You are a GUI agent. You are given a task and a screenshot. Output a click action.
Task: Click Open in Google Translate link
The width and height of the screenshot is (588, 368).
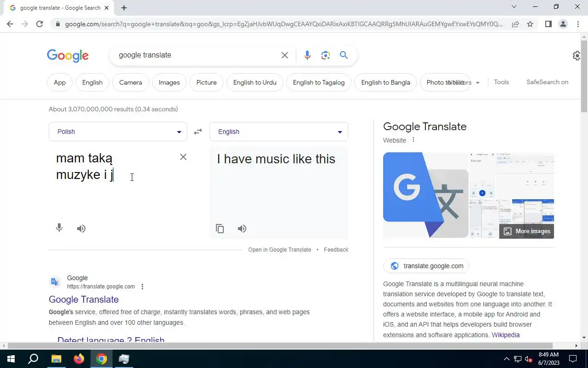[279, 250]
